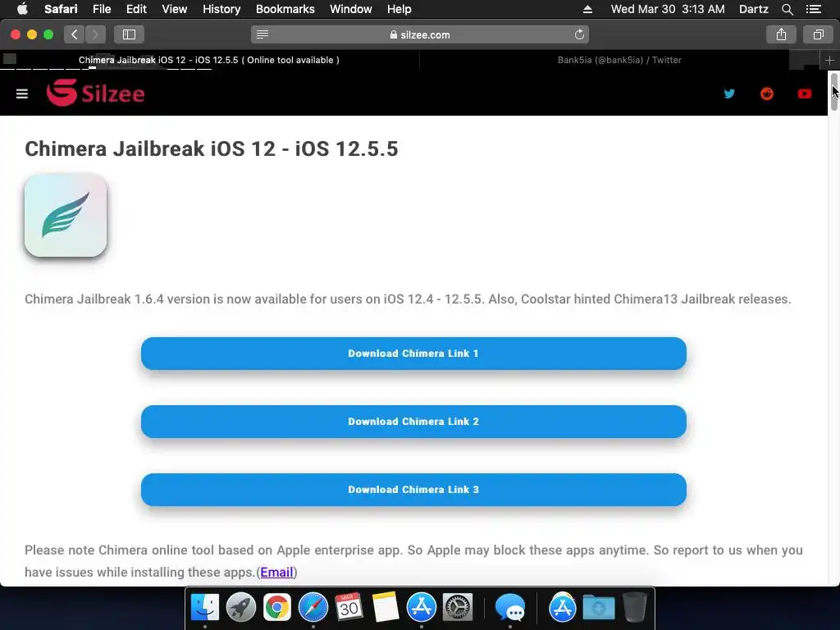Add a new tab with plus button
This screenshot has width=840, height=630.
pyautogui.click(x=829, y=60)
